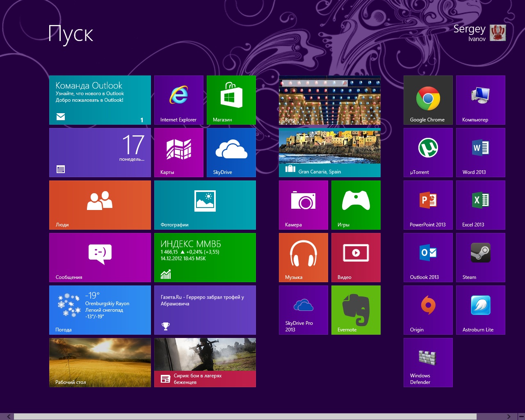Open the Магазин store tile
The image size is (525, 420).
231,100
